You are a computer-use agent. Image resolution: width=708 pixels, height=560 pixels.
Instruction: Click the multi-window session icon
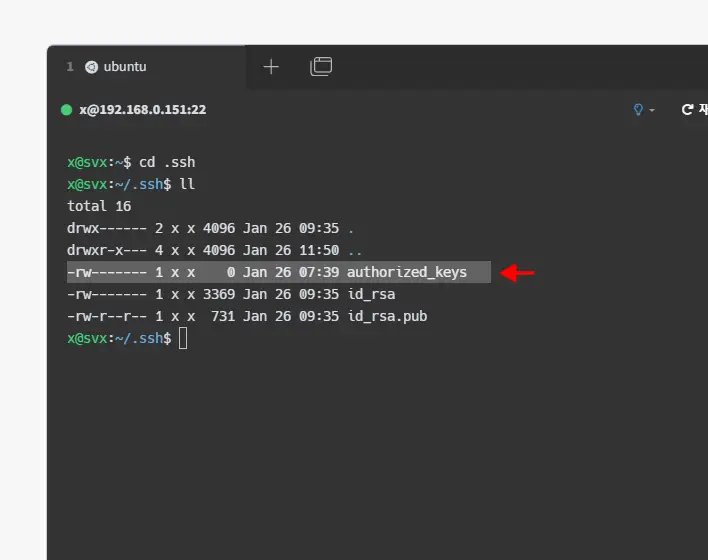pyautogui.click(x=321, y=67)
